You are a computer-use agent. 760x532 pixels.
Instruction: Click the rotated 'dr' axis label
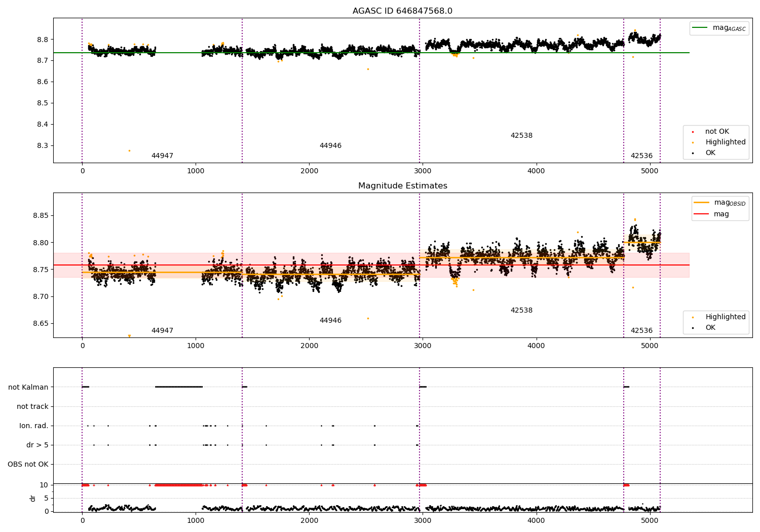33,498
